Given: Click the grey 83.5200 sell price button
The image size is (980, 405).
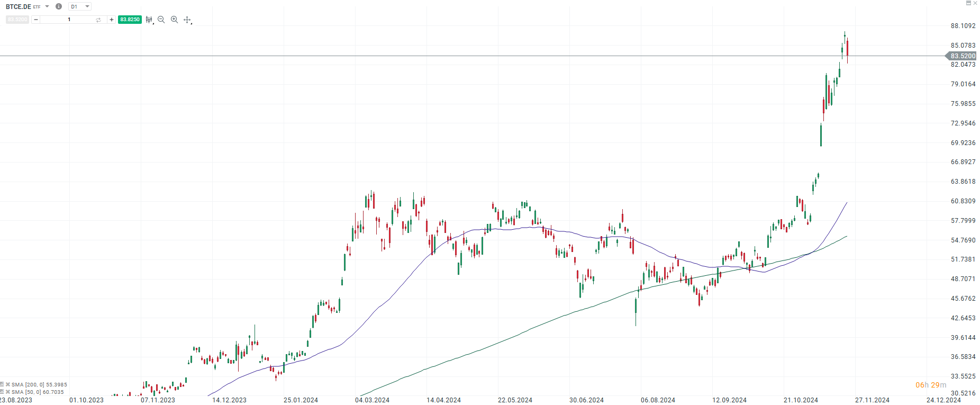Looking at the screenshot, I should click(x=17, y=20).
